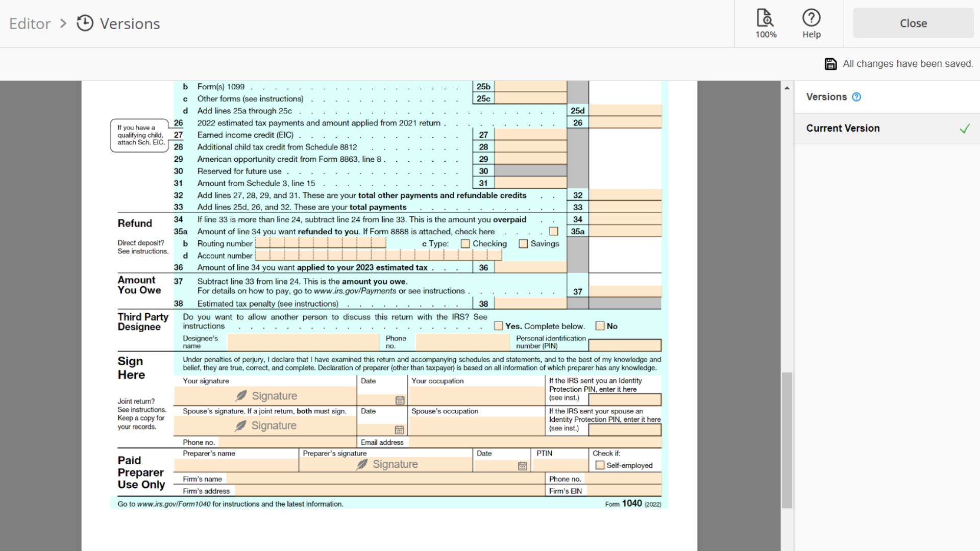Click the Firm's EIN field
Viewport: 980px width, 551px height.
coord(624,491)
